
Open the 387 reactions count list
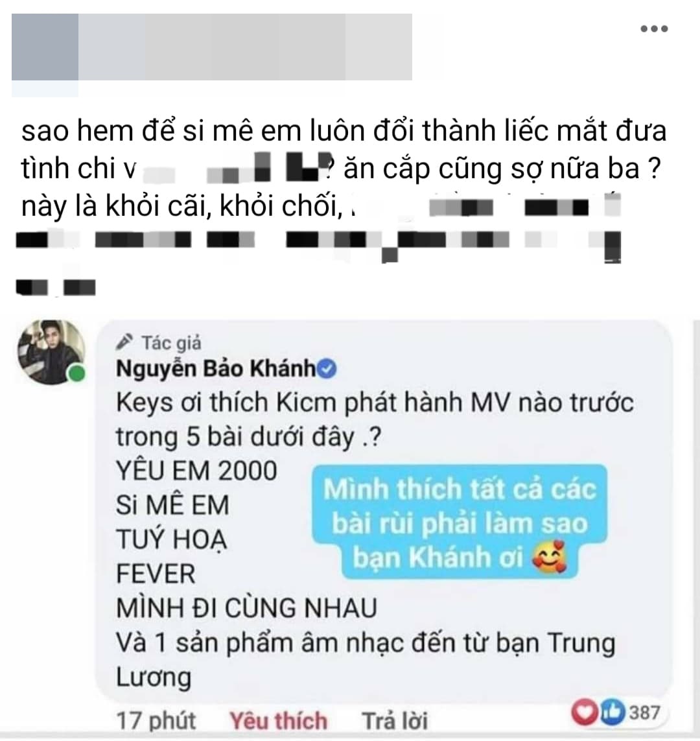(x=644, y=712)
